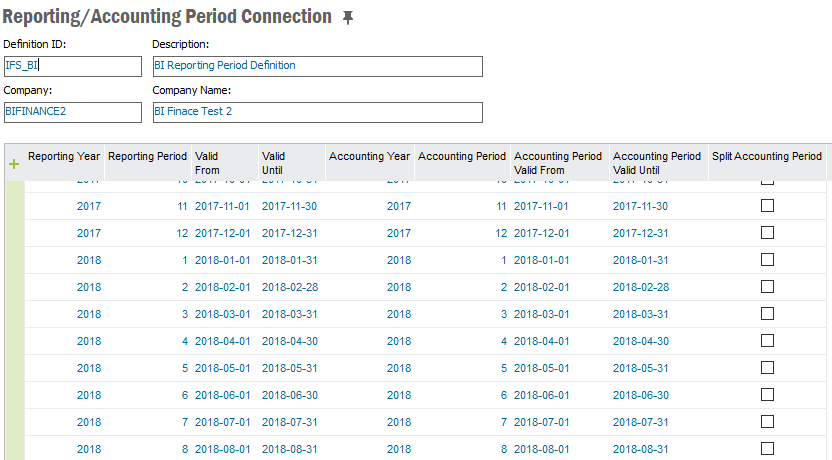This screenshot has height=460, width=832.
Task: Click Reporting Year 2017 in period 12 row
Action: 88,233
